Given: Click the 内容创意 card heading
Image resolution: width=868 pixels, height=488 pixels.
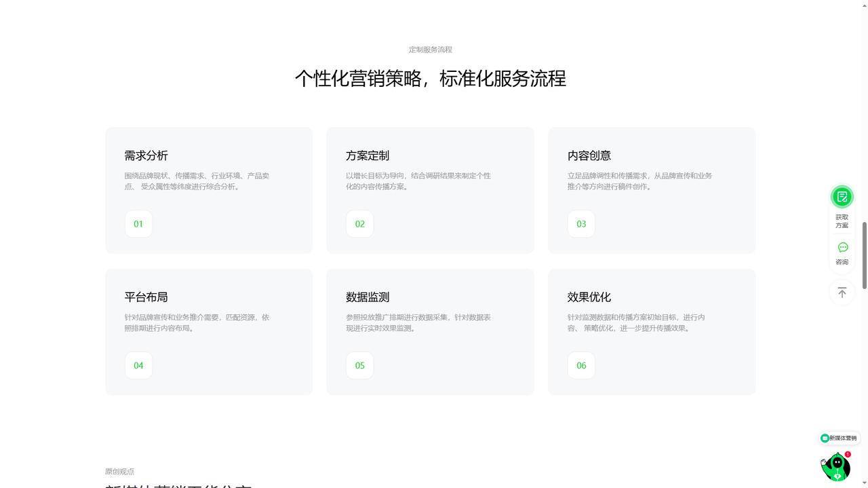Looking at the screenshot, I should pyautogui.click(x=589, y=155).
